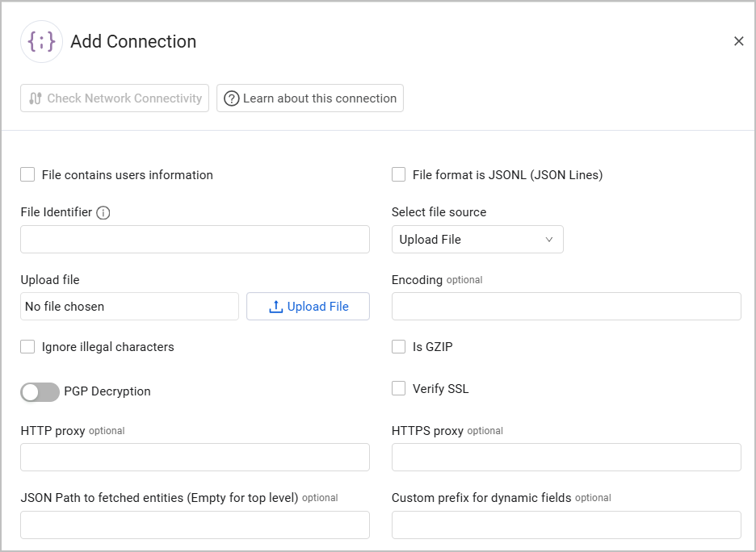Click the question mark help icon
The image size is (756, 552).
(x=232, y=98)
